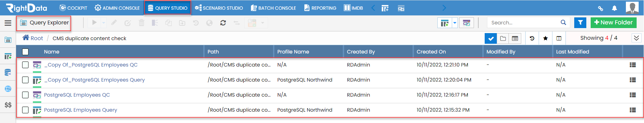644x123 pixels.
Task: Open the PostgreSQL Employees QC link
Action: pos(77,95)
